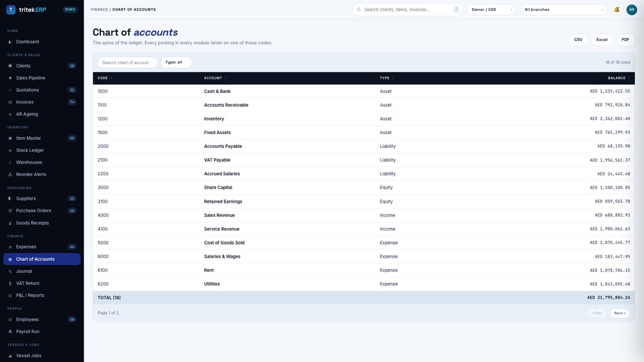Click the VAT Return section icon
The width and height of the screenshot is (644, 362).
[10, 283]
